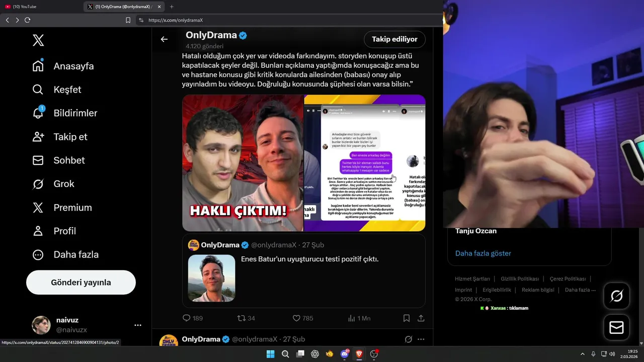Open the Takip et page
The height and width of the screenshot is (362, 644).
(60, 137)
